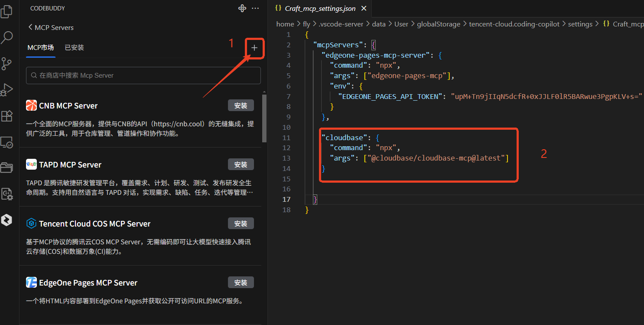644x325 pixels.
Task: Select the CodeBuddy icon in the activity bar
Action: point(7,220)
